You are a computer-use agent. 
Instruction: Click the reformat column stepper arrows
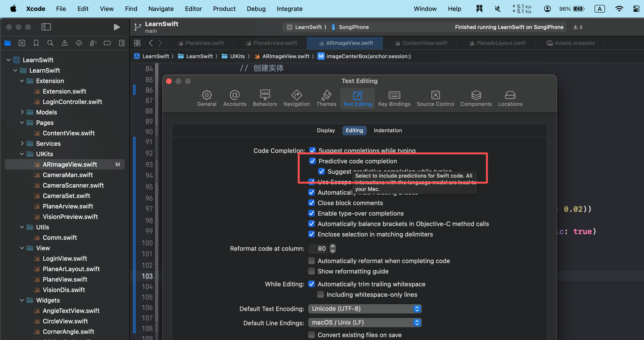(332, 248)
